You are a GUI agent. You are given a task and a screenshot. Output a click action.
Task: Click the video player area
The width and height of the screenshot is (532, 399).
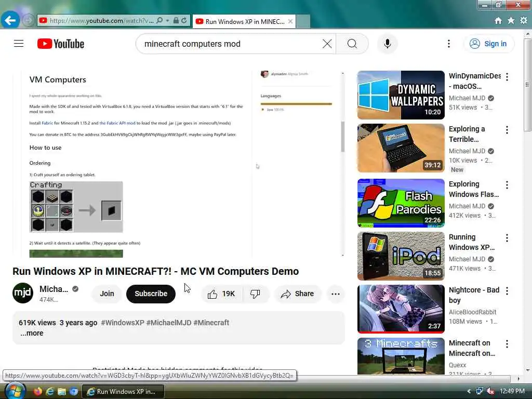[179, 164]
